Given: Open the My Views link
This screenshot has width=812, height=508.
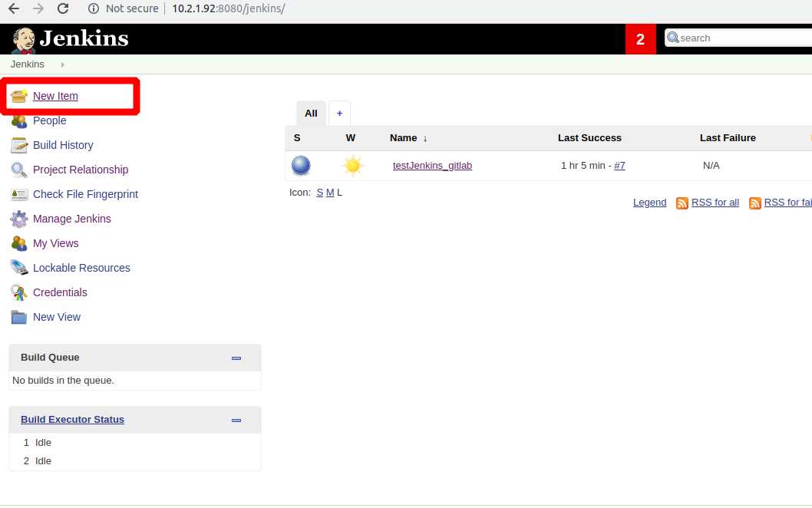Looking at the screenshot, I should [56, 243].
